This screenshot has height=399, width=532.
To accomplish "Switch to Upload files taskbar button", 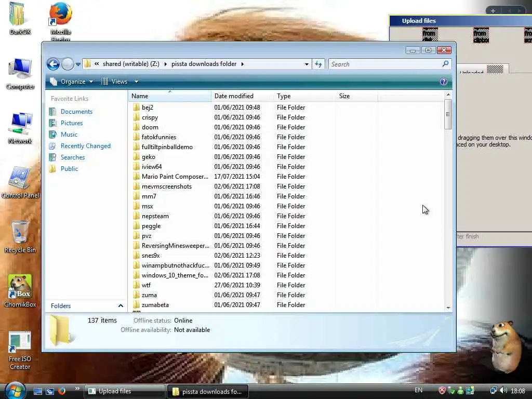I will 124,391.
